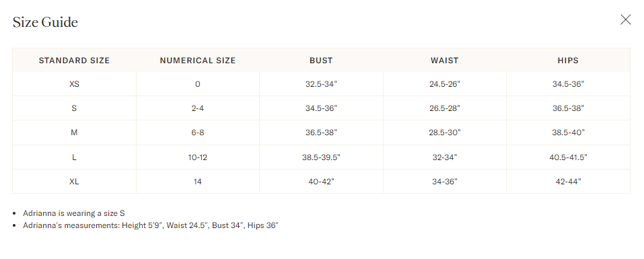
Task: Select the L standard size cell
Action: point(74,157)
